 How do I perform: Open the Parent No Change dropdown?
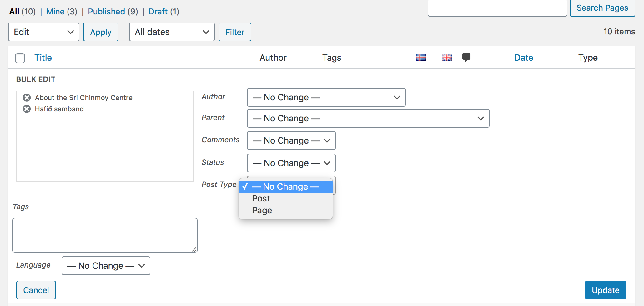pyautogui.click(x=368, y=118)
